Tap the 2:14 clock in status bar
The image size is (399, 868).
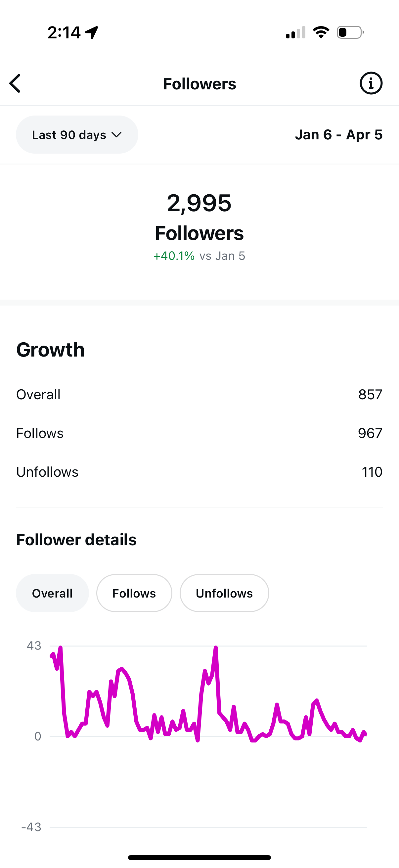[64, 33]
